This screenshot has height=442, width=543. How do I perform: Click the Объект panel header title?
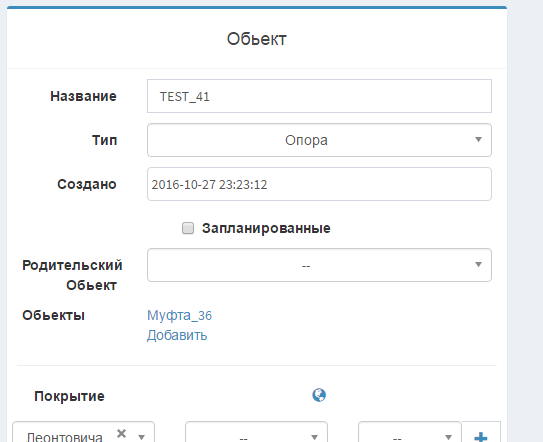point(257,39)
